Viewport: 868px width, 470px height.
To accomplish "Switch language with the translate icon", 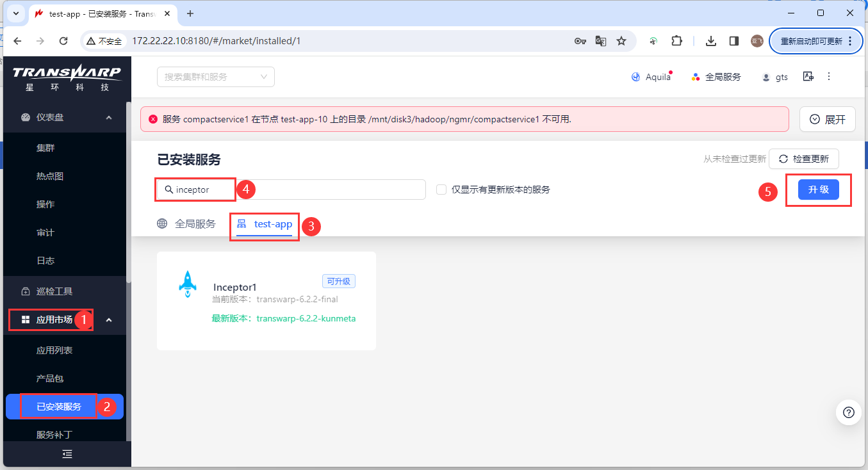I will (x=808, y=77).
